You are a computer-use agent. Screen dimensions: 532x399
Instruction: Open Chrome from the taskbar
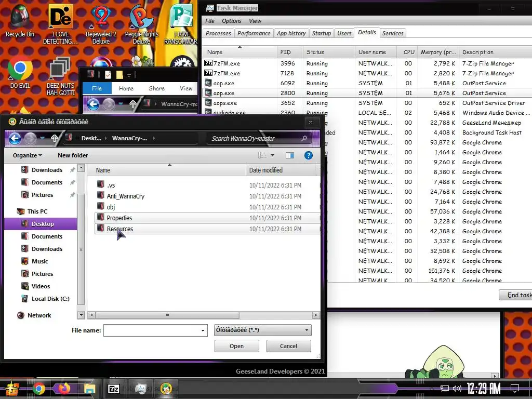click(x=38, y=389)
